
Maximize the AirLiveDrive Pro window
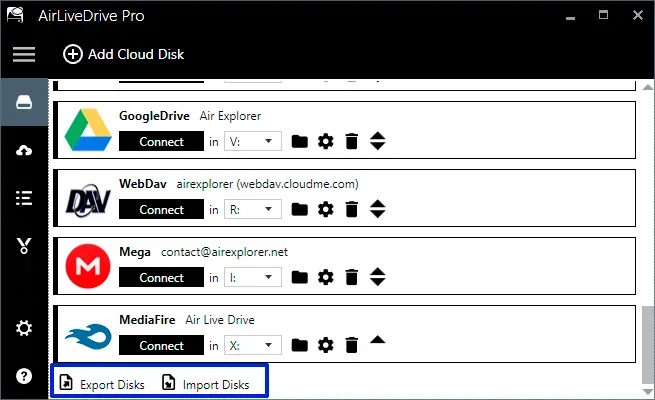click(x=603, y=15)
